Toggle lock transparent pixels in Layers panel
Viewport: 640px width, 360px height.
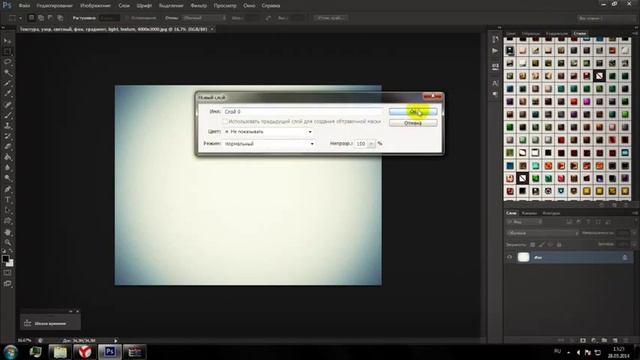click(533, 244)
